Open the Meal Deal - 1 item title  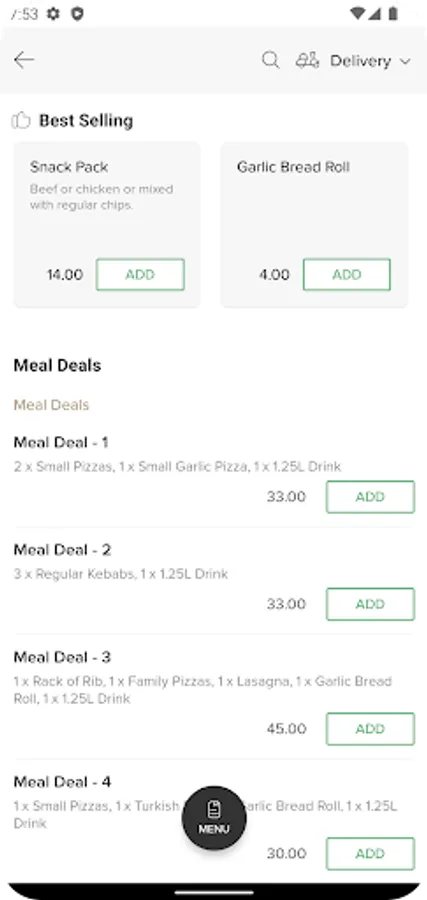[61, 443]
